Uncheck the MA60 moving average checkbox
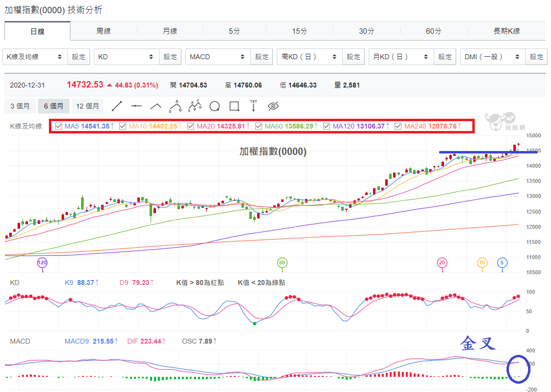Screen dimensions: 551x392 pyautogui.click(x=259, y=126)
